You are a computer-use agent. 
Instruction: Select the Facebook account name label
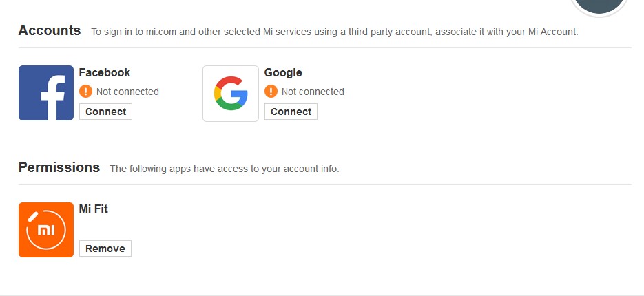coord(105,72)
